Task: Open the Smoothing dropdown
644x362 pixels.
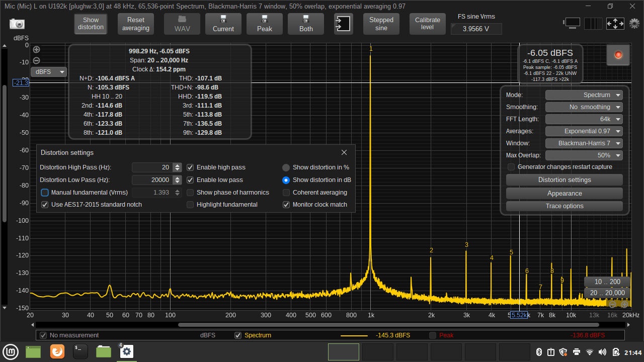Action: pyautogui.click(x=584, y=107)
